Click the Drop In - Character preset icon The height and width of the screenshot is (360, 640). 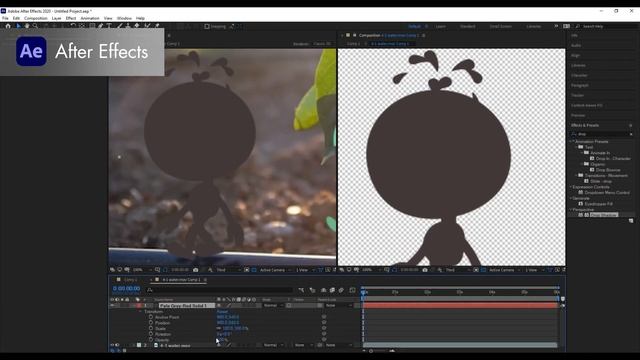click(592, 158)
